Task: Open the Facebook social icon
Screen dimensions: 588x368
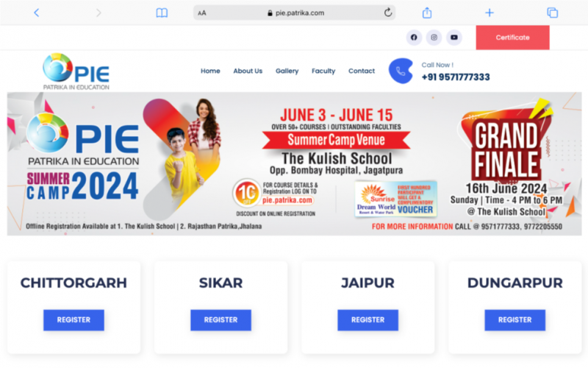Action: pos(414,38)
